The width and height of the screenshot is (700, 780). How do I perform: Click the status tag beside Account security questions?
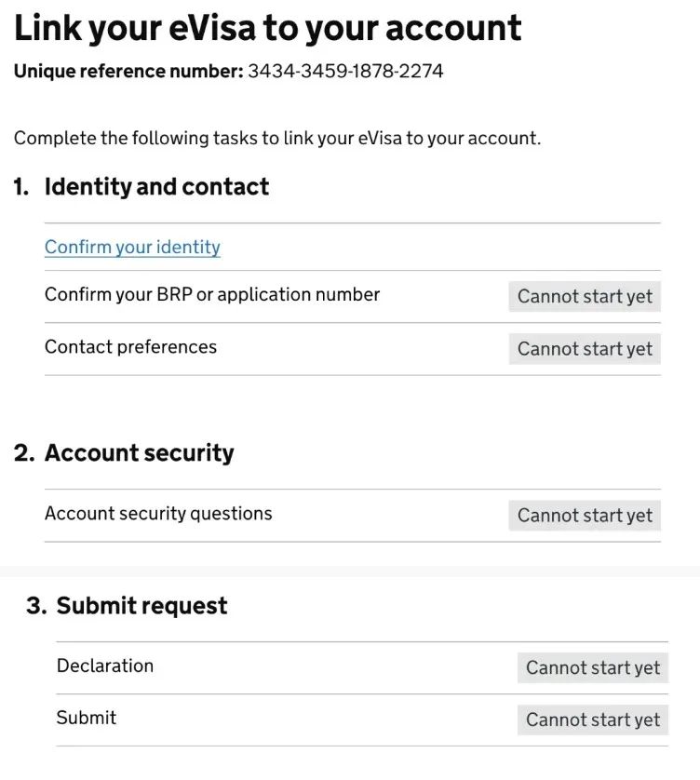[585, 516]
